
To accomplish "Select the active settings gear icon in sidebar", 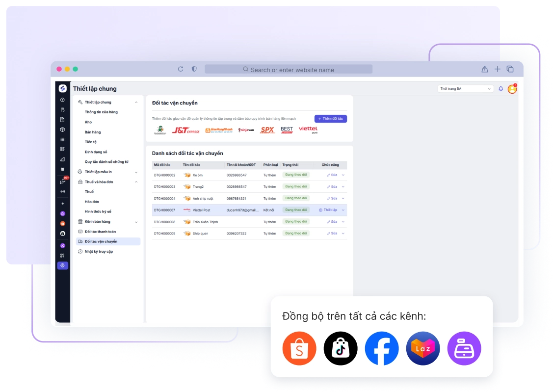I will coord(62,265).
